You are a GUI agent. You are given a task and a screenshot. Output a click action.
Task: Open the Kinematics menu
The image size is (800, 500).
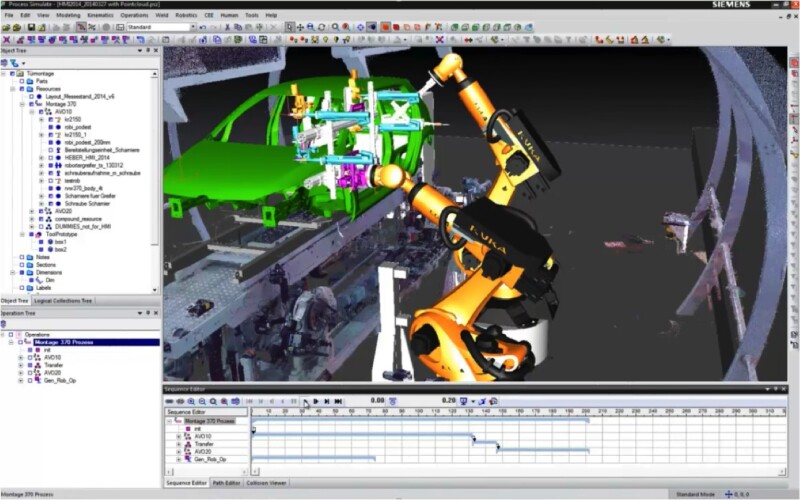pos(101,15)
